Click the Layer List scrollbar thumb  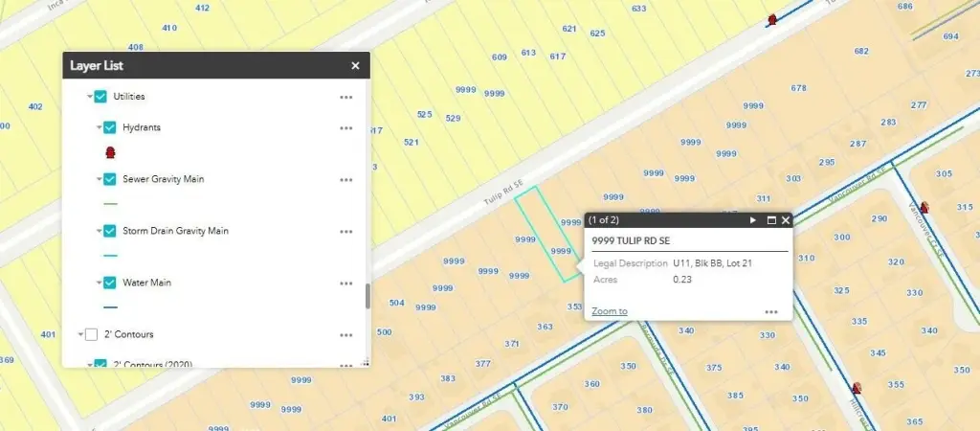point(367,296)
